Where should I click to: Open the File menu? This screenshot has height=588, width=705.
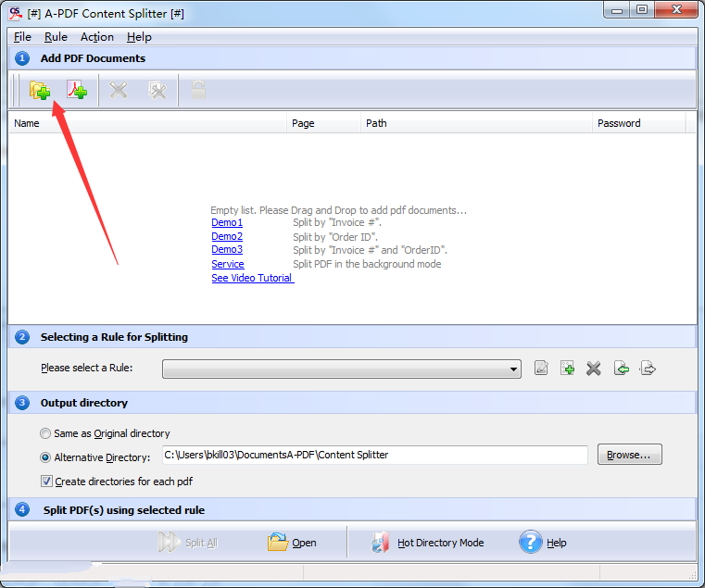(22, 37)
